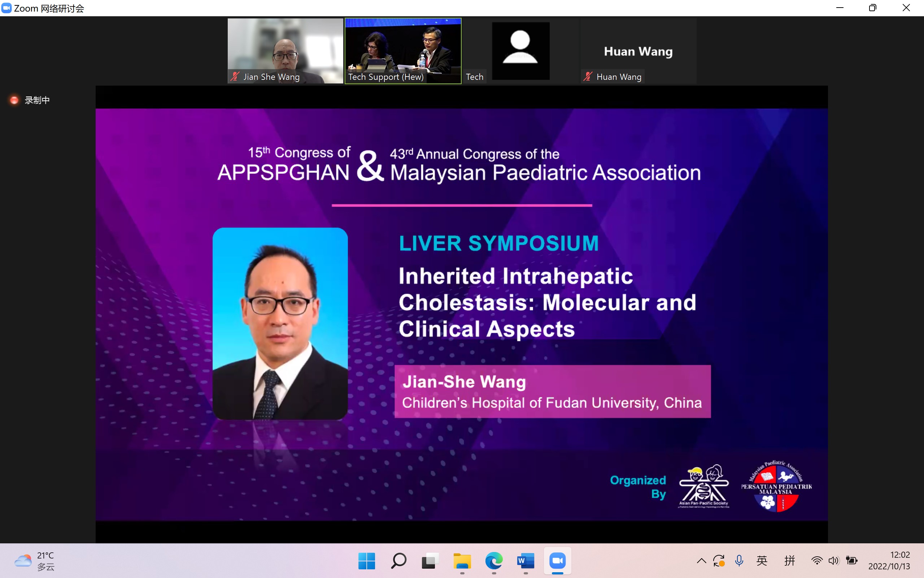Viewport: 924px width, 578px height.
Task: Open Wi-Fi network settings tray icon
Action: pos(817,561)
